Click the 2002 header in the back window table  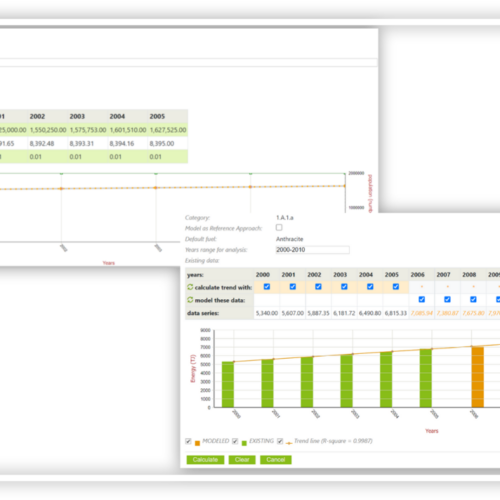(x=37, y=116)
